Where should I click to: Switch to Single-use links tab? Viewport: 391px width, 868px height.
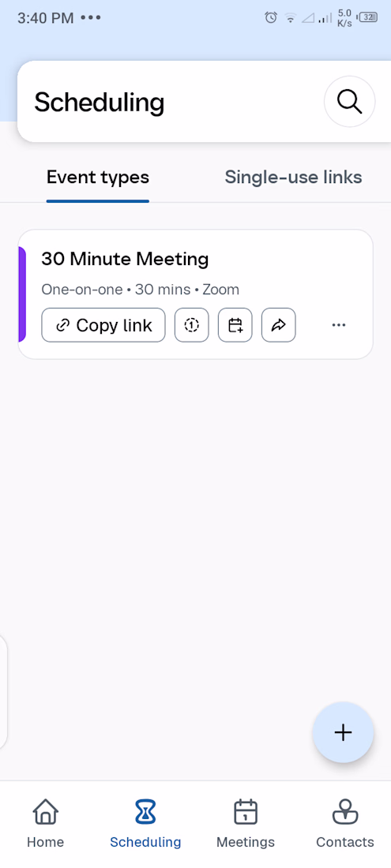click(293, 177)
